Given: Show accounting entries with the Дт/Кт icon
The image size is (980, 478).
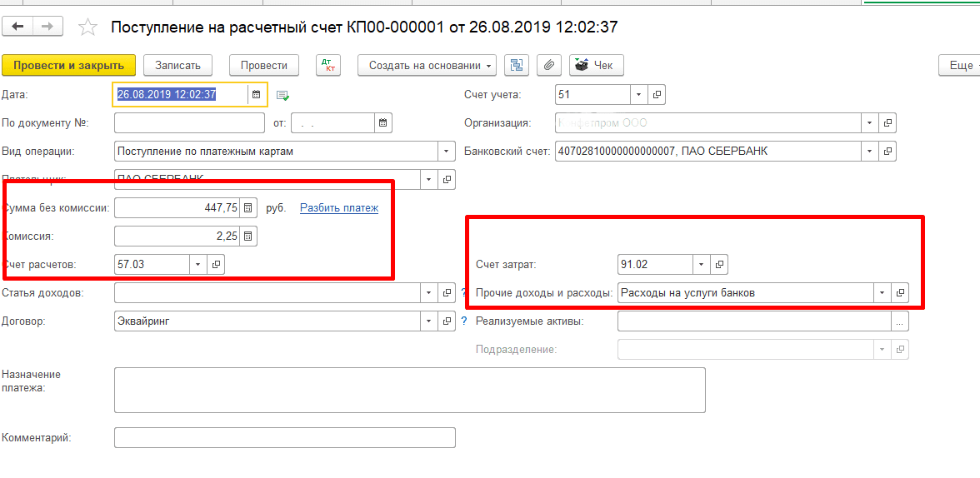Looking at the screenshot, I should tap(327, 65).
